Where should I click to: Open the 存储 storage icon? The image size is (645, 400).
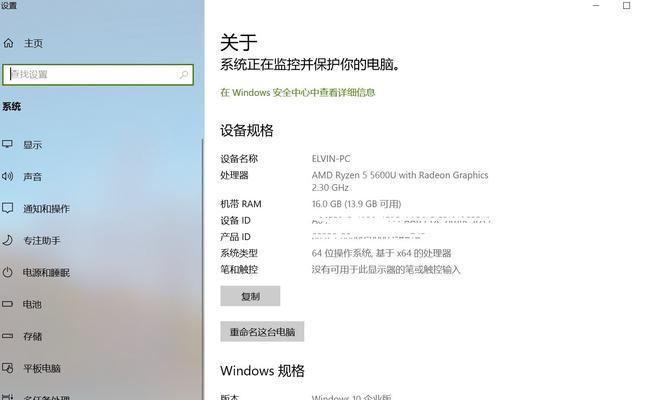tap(7, 336)
